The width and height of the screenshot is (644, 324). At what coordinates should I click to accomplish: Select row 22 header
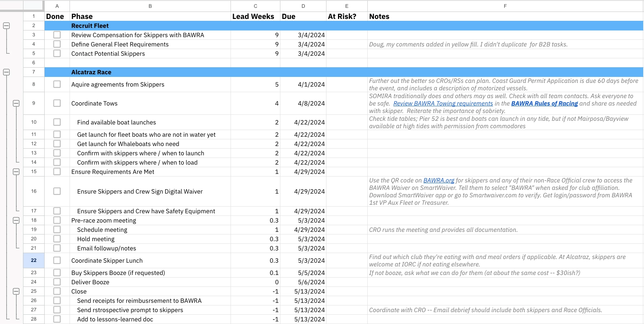[34, 260]
